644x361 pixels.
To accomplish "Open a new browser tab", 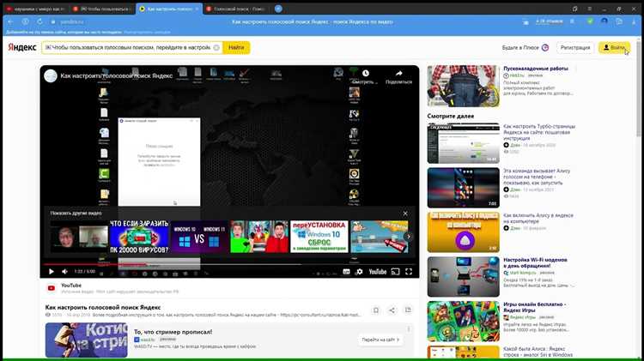I will point(278,9).
